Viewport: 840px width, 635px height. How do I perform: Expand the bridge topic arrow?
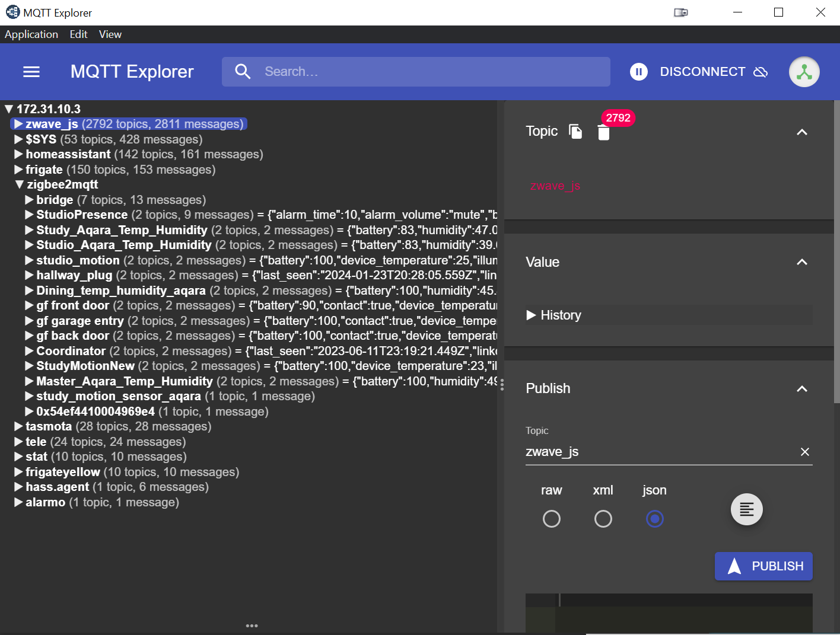tap(30, 200)
